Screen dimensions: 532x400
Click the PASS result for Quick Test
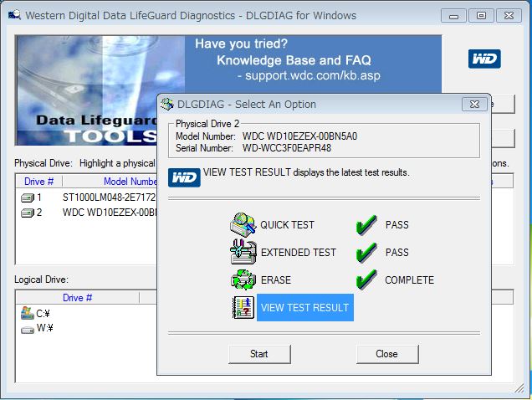[397, 225]
